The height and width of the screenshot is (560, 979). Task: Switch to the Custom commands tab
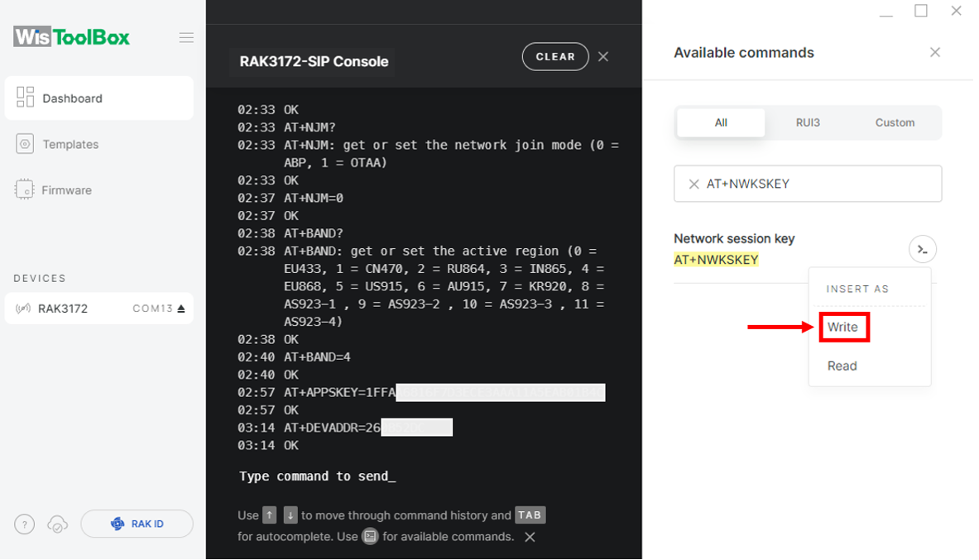895,122
